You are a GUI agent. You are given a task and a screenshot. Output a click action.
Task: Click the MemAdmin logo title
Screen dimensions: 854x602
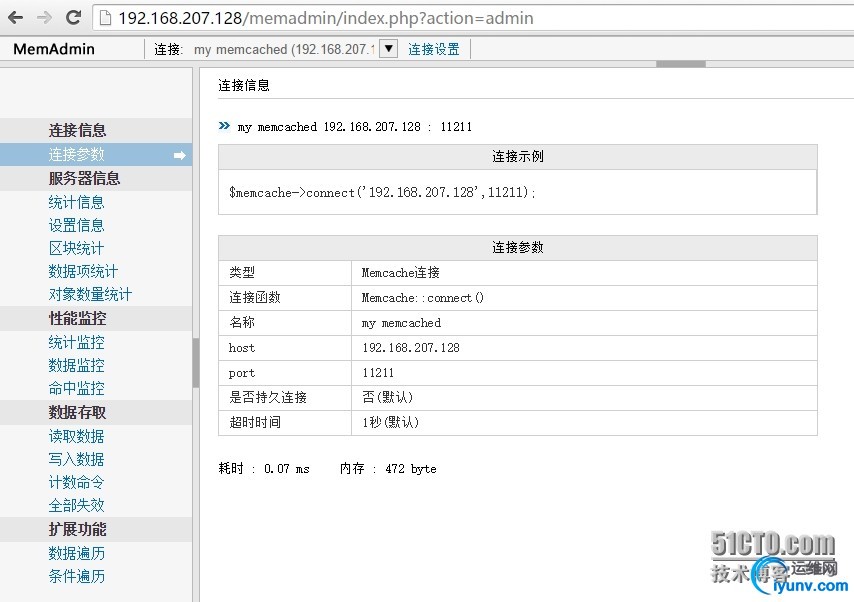54,49
